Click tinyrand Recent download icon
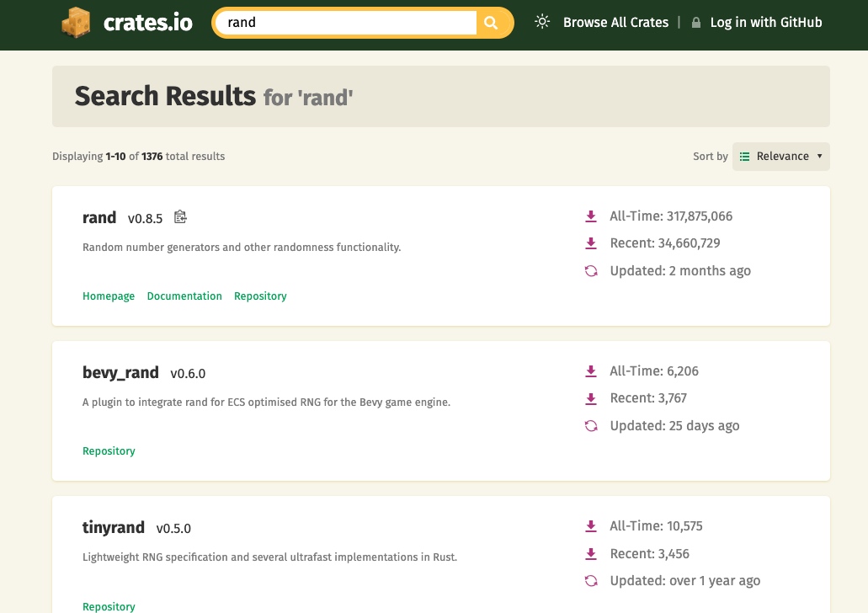This screenshot has height=613, width=868. (x=591, y=554)
